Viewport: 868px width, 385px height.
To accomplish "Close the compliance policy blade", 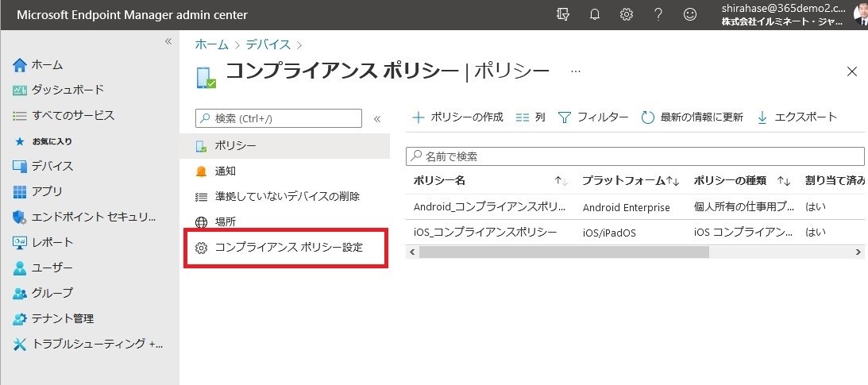I will (x=852, y=71).
